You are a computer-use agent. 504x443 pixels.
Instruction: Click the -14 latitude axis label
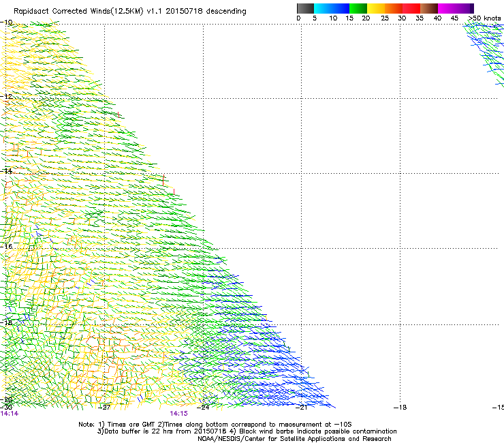coord(6,171)
